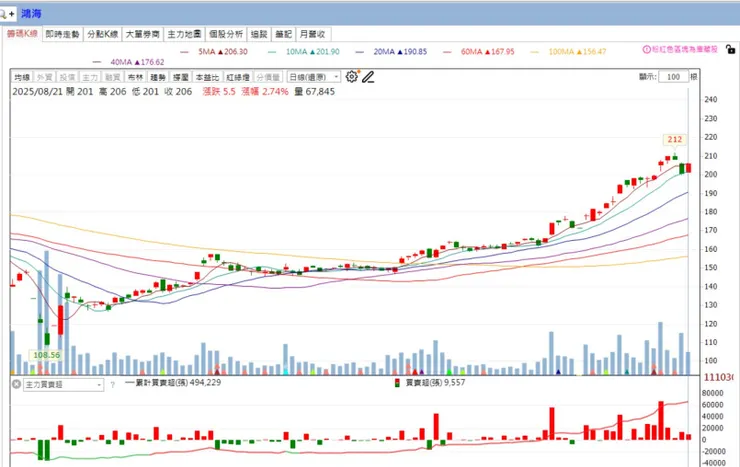Close the 主力買賣超 indicator panel
Image resolution: width=740 pixels, height=467 pixels.
coord(16,384)
